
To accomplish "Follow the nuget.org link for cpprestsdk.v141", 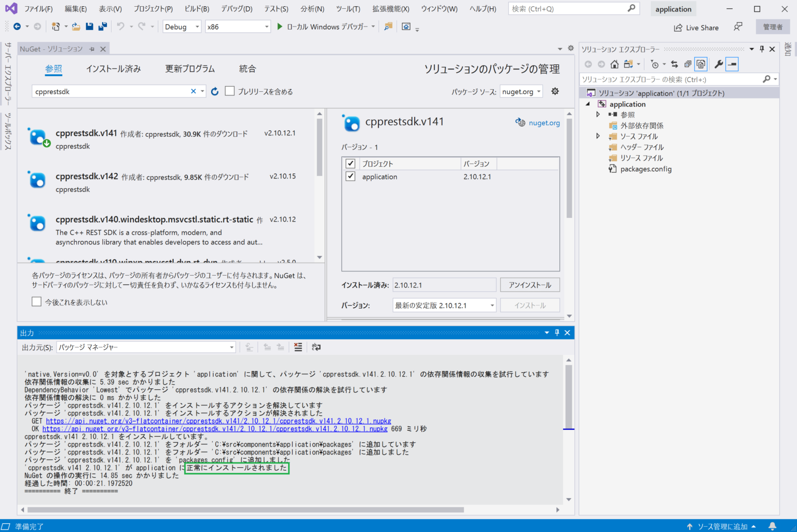I will point(544,122).
